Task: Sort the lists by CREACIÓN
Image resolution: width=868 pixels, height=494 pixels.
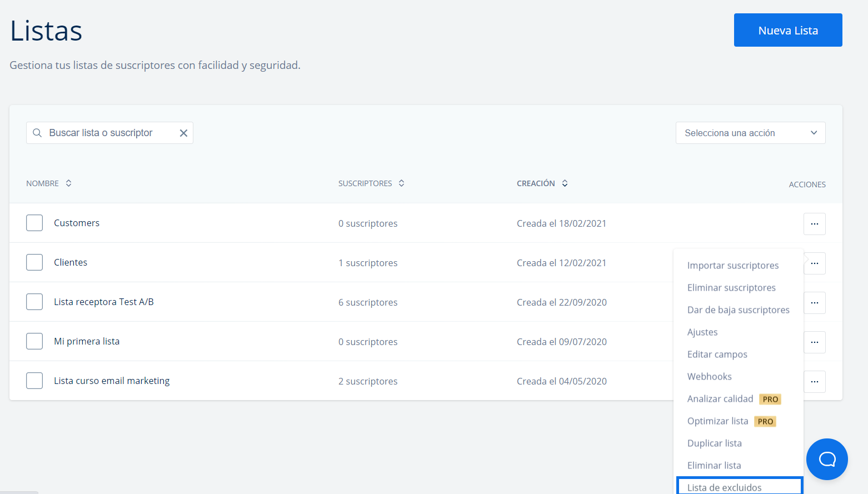Action: point(542,183)
